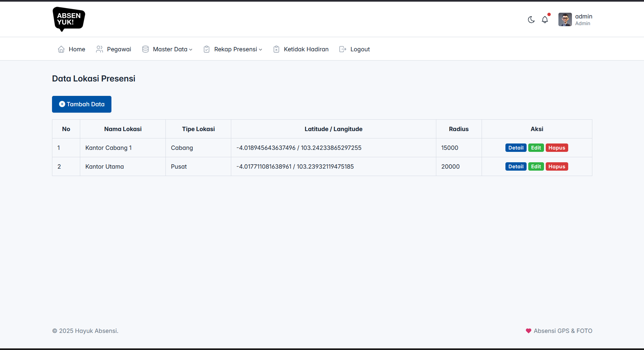Click the Cabang type cell

pos(198,148)
